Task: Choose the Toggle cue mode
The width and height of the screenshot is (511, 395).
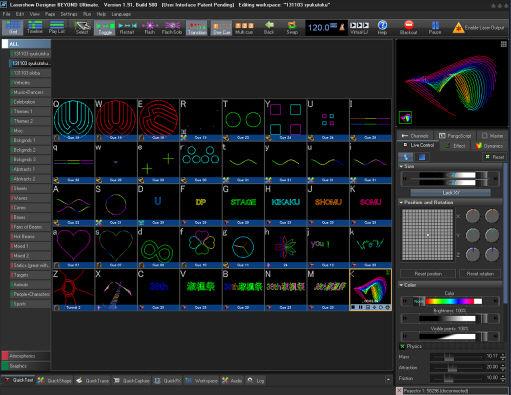Action: (105, 28)
